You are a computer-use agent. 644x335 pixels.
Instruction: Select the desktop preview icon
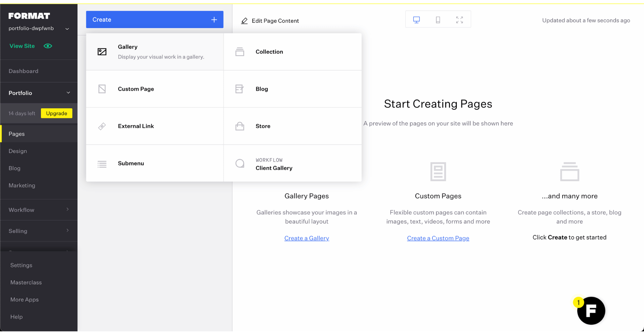pos(416,19)
